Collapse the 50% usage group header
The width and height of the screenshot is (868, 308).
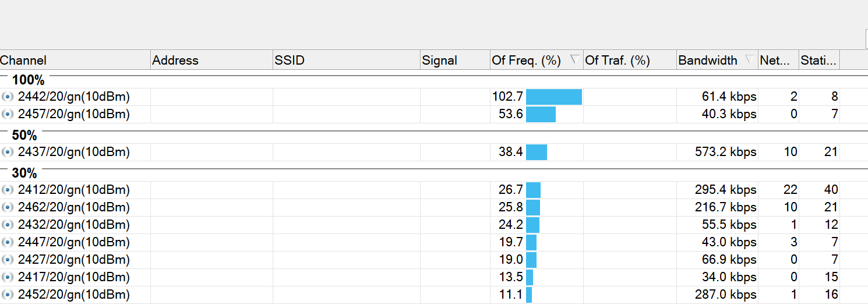click(24, 136)
